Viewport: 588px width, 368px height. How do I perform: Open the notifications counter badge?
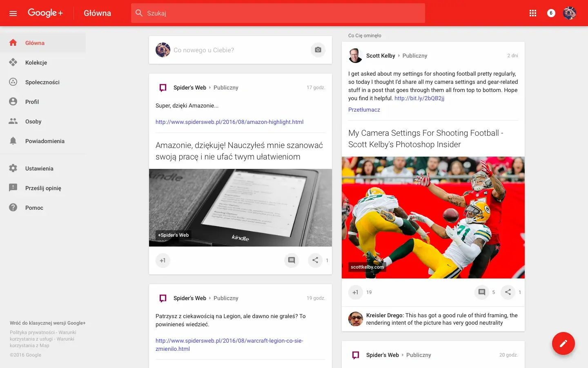(551, 13)
